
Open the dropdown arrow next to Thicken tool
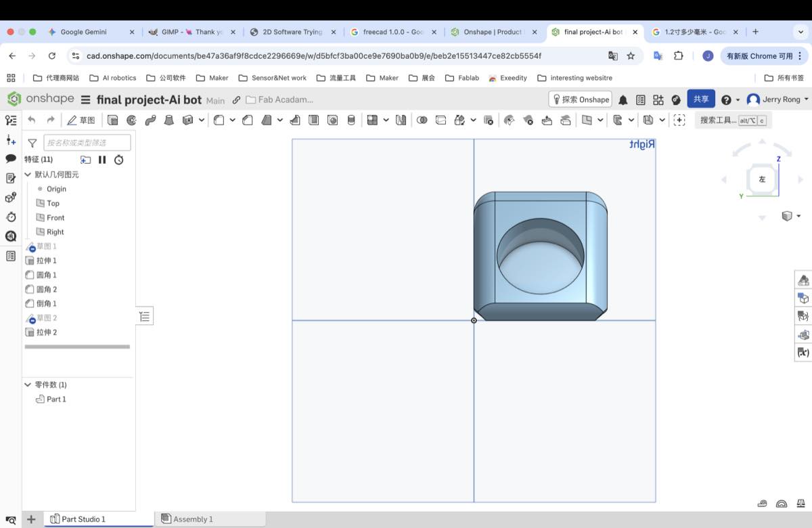click(202, 120)
